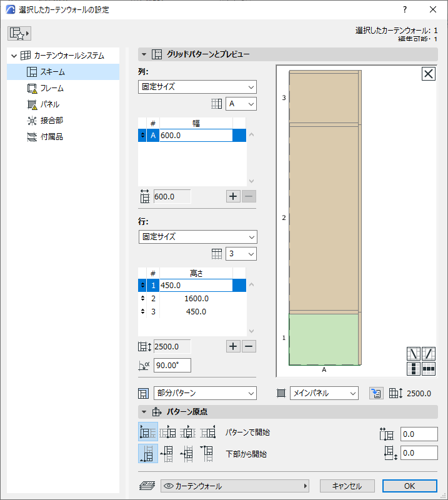Viewport: 448px width, 500px height.
Task: Open the メインパネル dropdown
Action: click(324, 393)
